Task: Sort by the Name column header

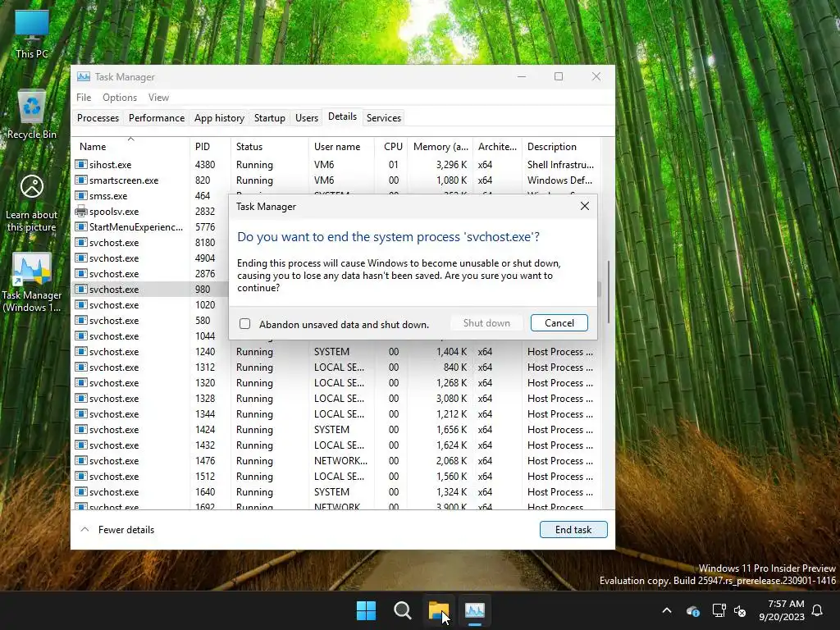Action: tap(130, 146)
